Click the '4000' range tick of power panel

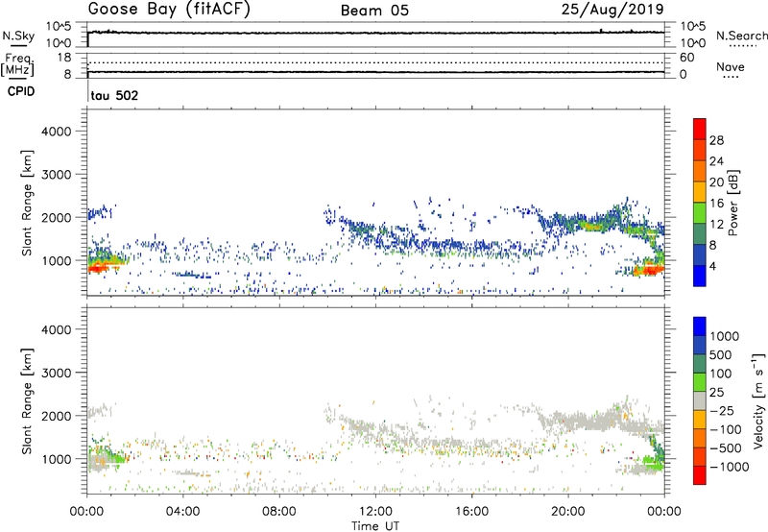pyautogui.click(x=57, y=132)
